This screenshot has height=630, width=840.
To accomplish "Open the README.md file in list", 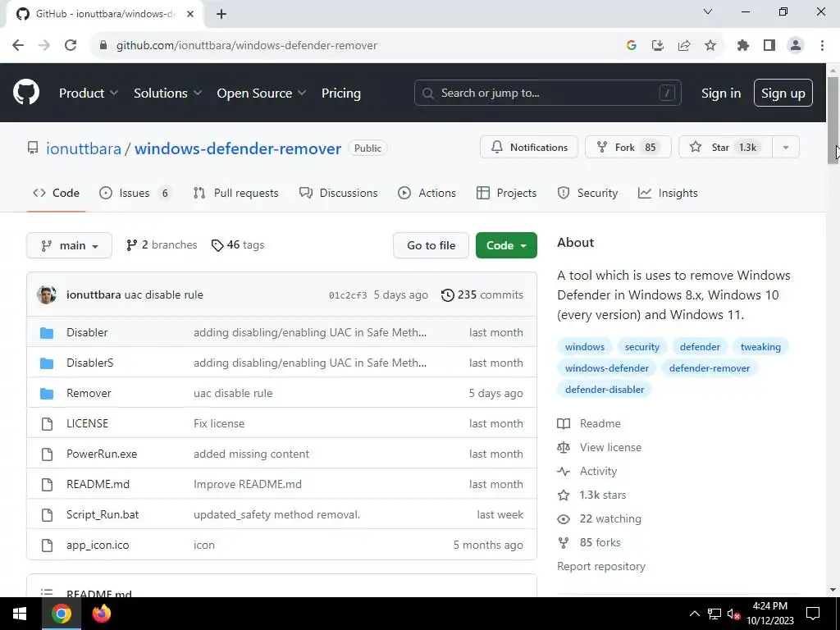I will tap(98, 484).
